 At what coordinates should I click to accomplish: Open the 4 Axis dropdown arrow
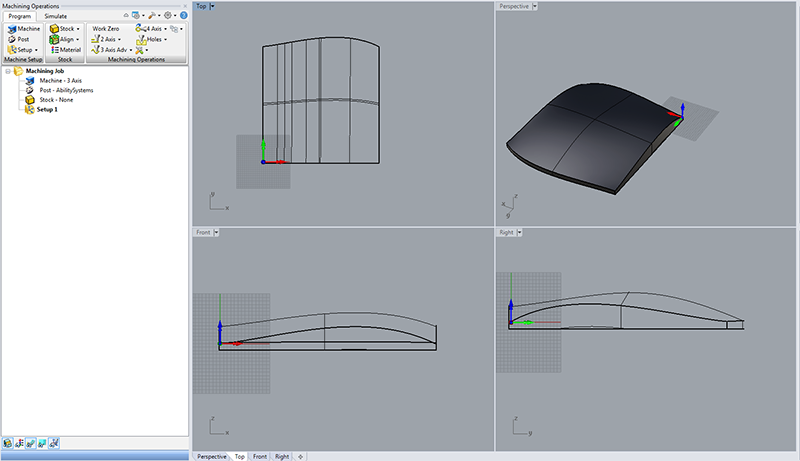(165, 29)
